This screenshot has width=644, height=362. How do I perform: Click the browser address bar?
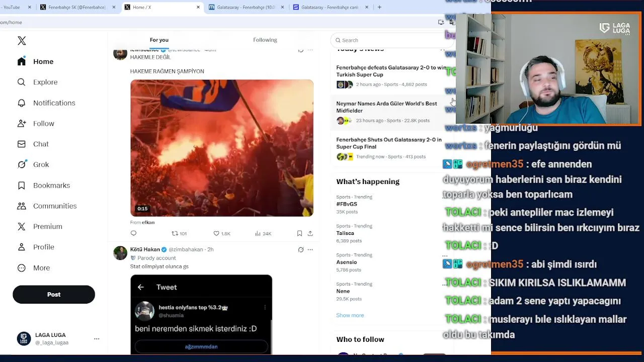click(x=216, y=22)
